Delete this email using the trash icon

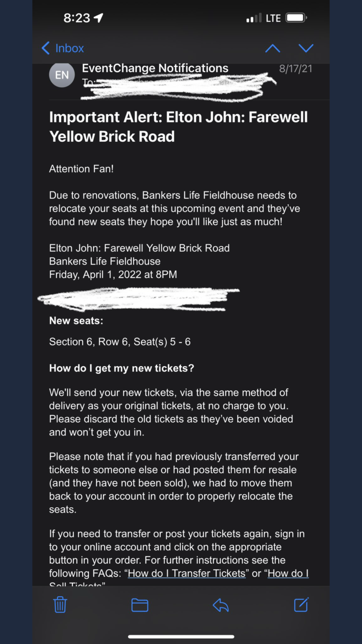60,605
